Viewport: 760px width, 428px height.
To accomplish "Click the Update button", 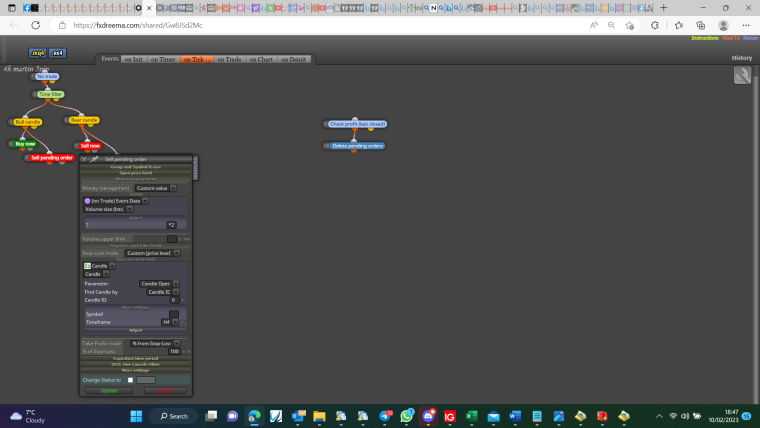I will point(109,391).
